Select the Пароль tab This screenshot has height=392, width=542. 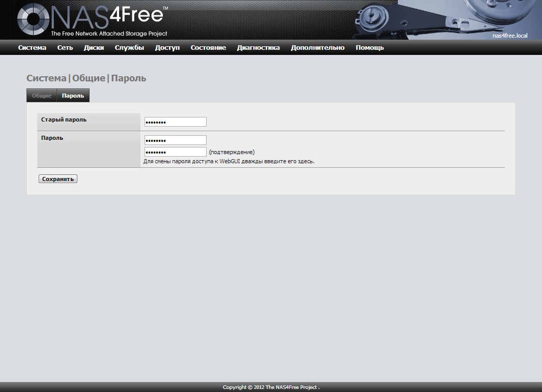73,96
